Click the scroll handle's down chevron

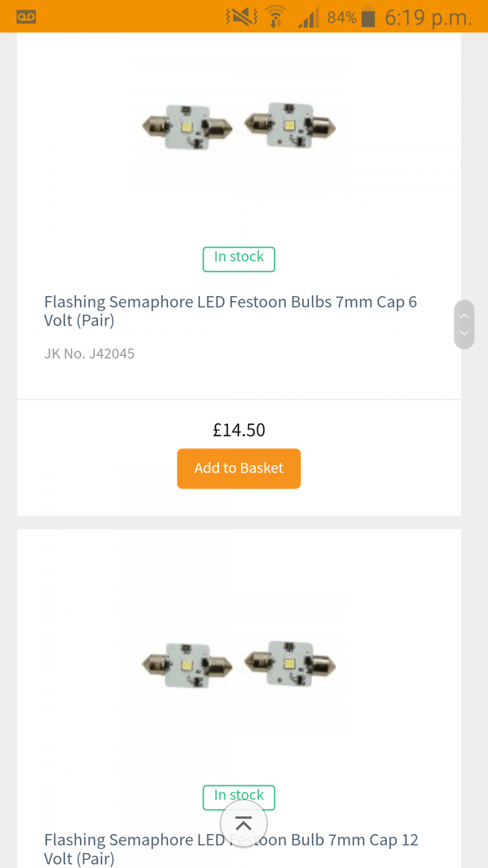click(x=464, y=333)
